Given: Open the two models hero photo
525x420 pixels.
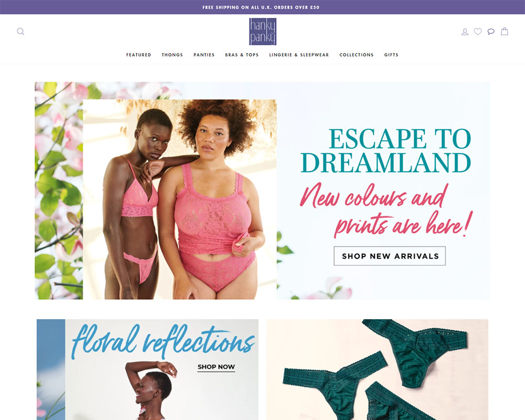Looking at the screenshot, I should pyautogui.click(x=180, y=199).
